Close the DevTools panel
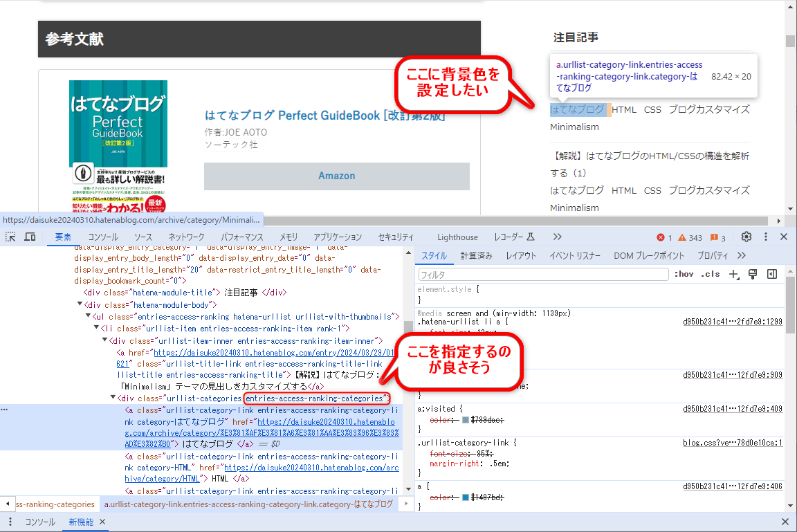Image resolution: width=797 pixels, height=532 pixels. pos(784,237)
